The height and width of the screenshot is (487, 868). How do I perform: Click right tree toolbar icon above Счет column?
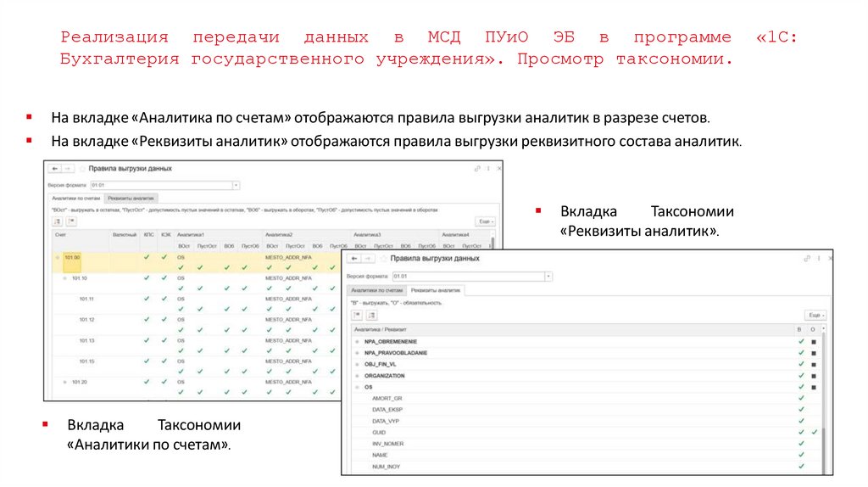pos(71,221)
